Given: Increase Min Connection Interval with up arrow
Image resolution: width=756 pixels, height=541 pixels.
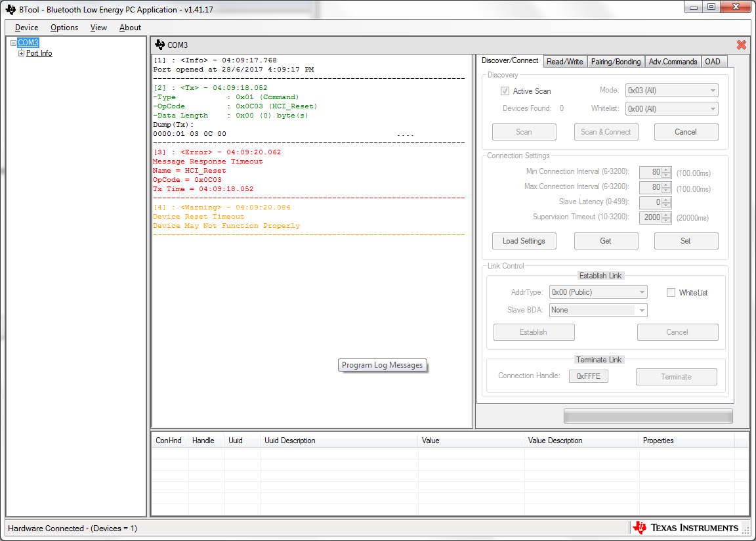Looking at the screenshot, I should tap(666, 169).
